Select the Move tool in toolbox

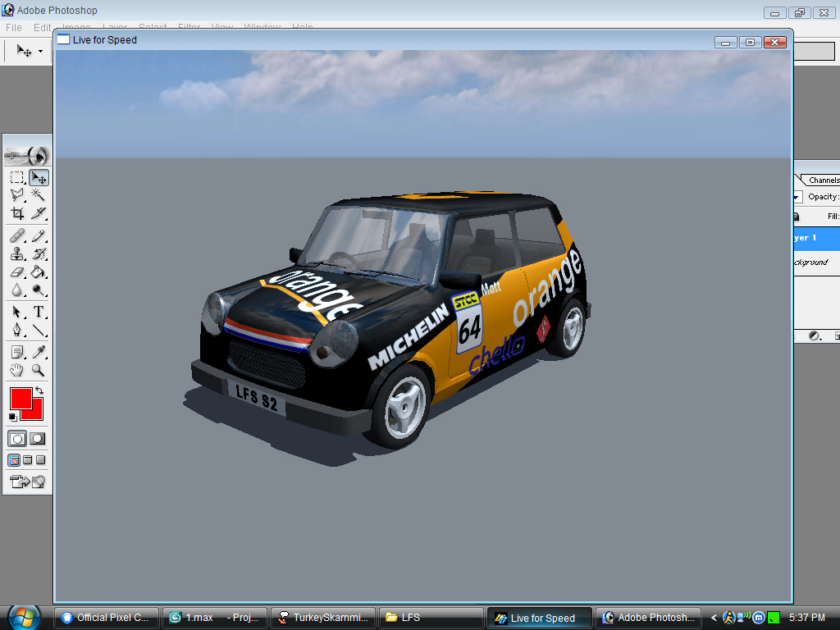[39, 177]
